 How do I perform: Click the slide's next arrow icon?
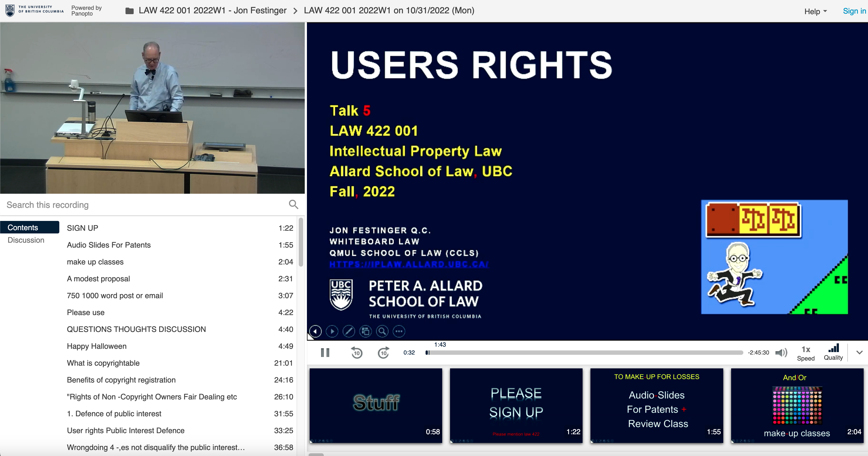click(x=332, y=331)
